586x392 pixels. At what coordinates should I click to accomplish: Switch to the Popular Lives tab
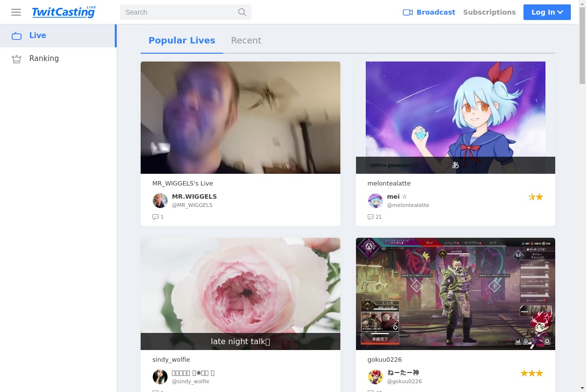[182, 41]
